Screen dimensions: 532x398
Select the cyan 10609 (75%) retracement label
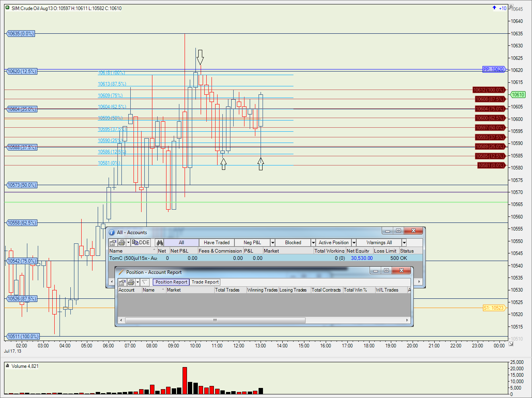tap(110, 96)
